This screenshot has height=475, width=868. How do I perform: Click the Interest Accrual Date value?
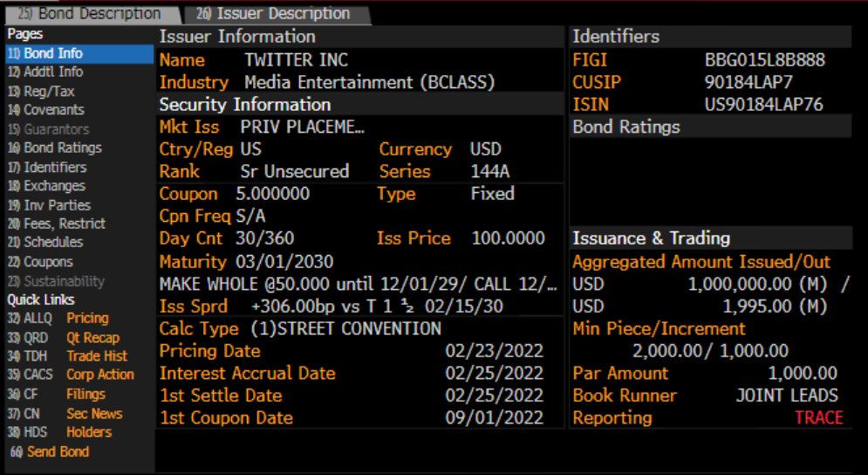point(495,373)
